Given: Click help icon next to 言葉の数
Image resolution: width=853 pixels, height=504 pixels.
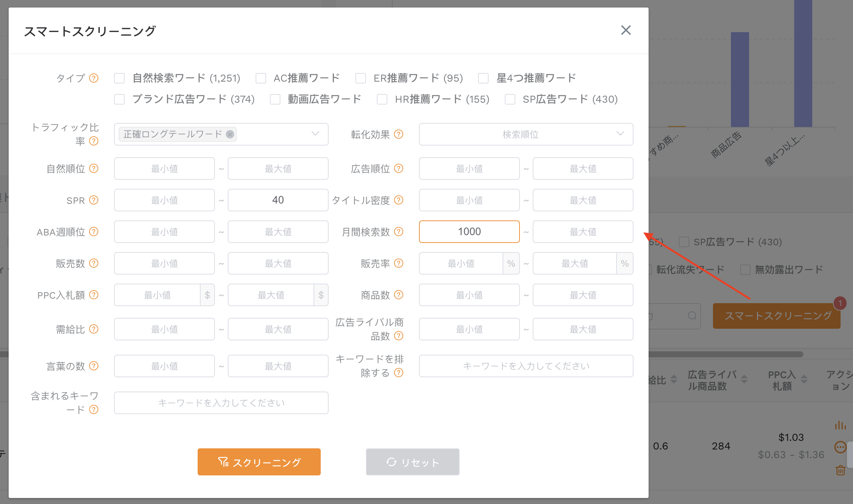Looking at the screenshot, I should pyautogui.click(x=94, y=366).
